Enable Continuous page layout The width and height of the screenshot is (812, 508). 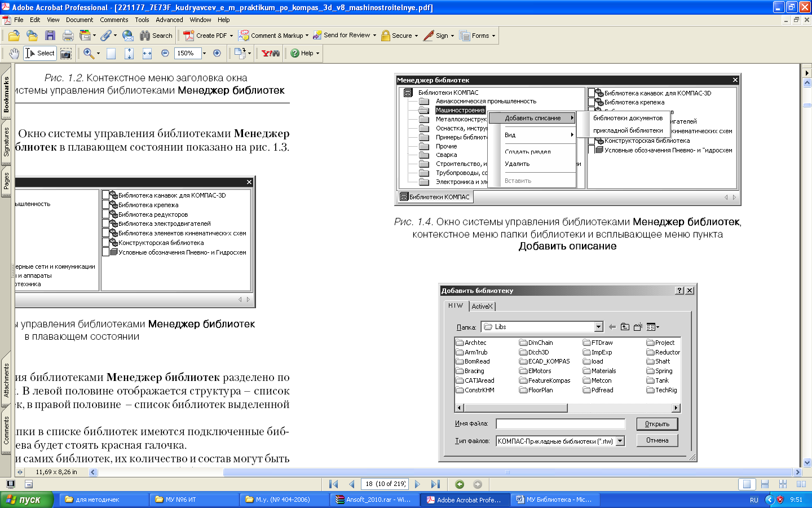[x=765, y=484]
